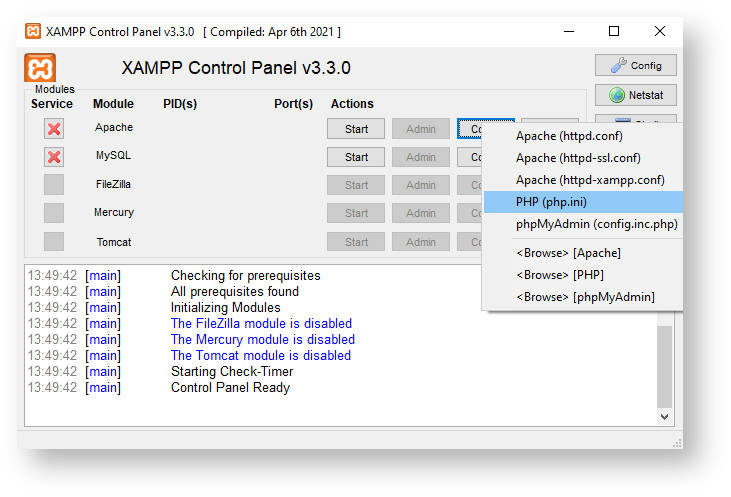Screen dimensions: 731x497
Task: Choose Apache (httpd.conf) menu entry
Action: [x=568, y=136]
